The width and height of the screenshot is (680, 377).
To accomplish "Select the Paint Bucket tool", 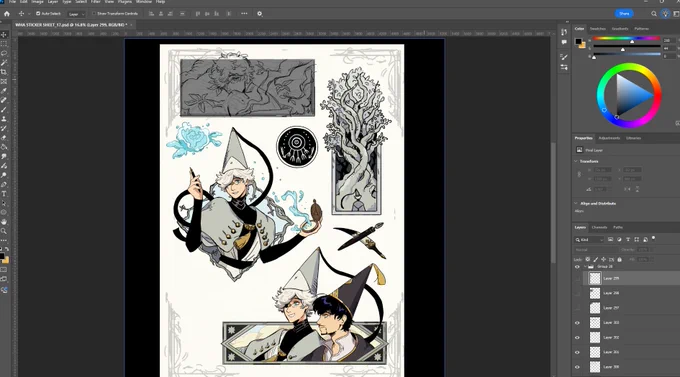I will click(x=4, y=147).
